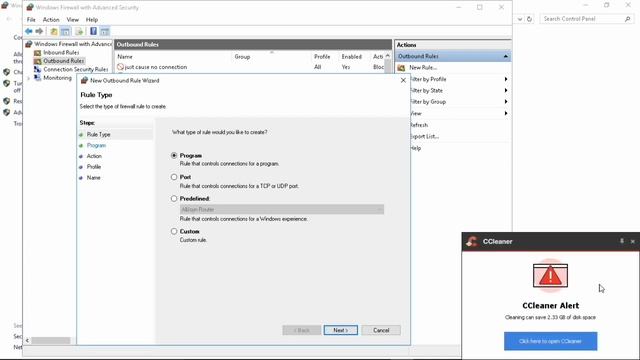Toggle the console tree toolbar icon
Viewport: 640px width, 360px height.
point(65,31)
